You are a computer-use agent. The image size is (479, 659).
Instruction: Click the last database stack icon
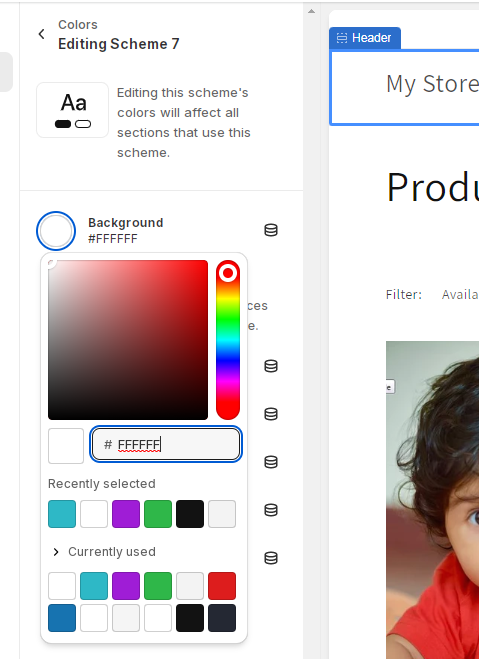click(x=271, y=558)
